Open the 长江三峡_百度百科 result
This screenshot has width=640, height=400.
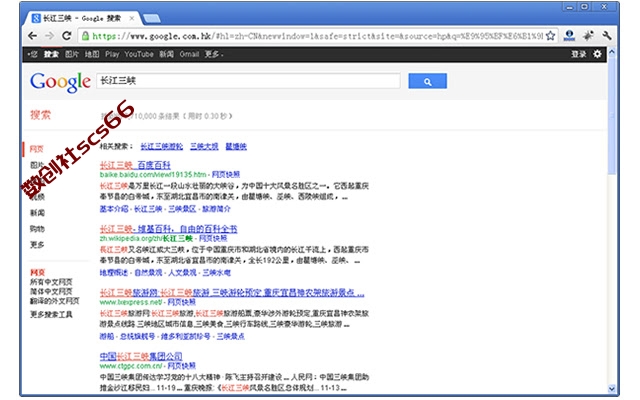pyautogui.click(x=135, y=165)
